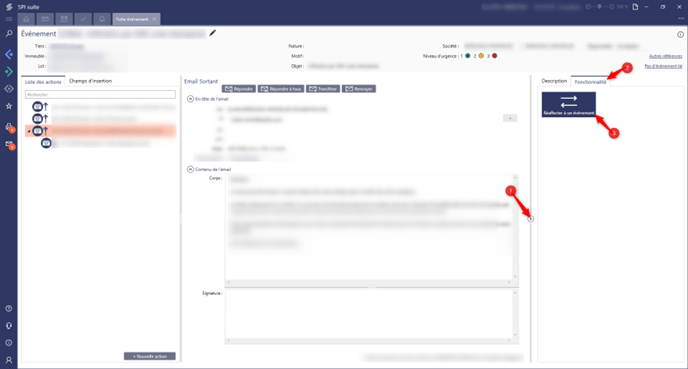Viewport: 688px width, 369px height.
Task: Click the home icon tab
Action: 26,19
